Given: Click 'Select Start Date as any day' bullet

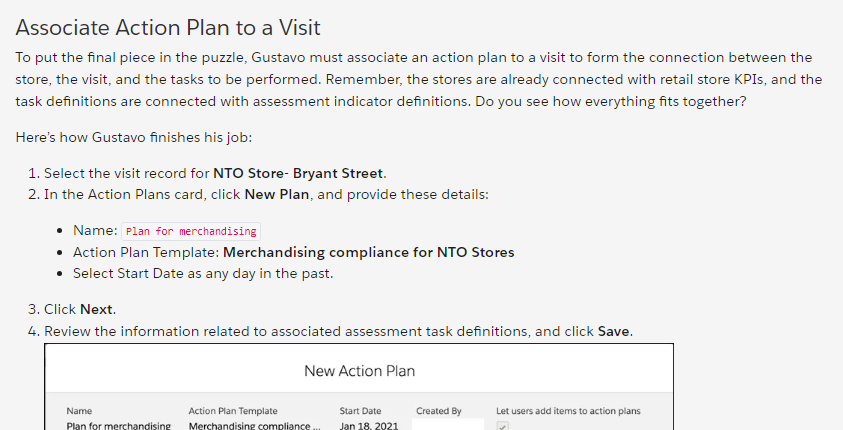Looking at the screenshot, I should [x=203, y=274].
